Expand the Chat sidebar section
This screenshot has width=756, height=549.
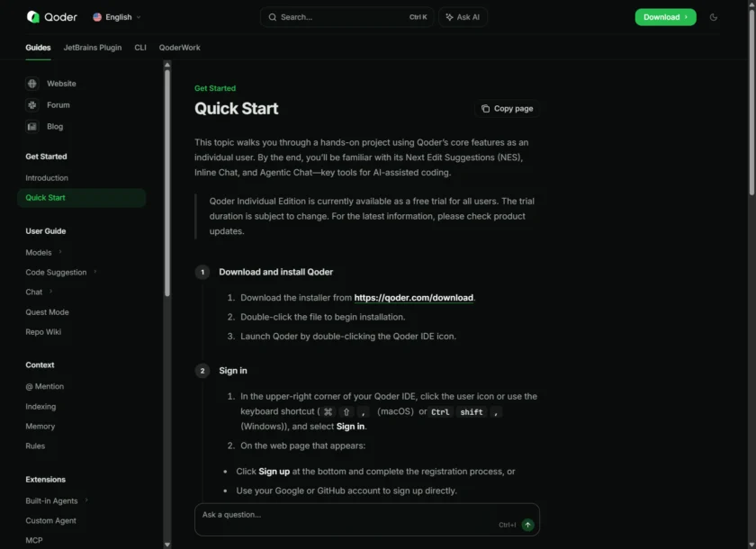click(x=51, y=292)
